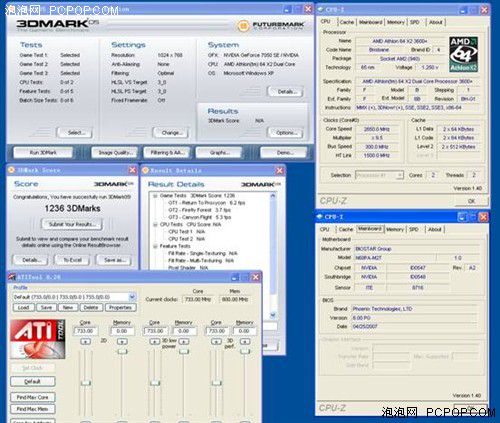Increase the 3D perf Memory stepper
The height and width of the screenshot is (423, 500).
tap(245, 341)
